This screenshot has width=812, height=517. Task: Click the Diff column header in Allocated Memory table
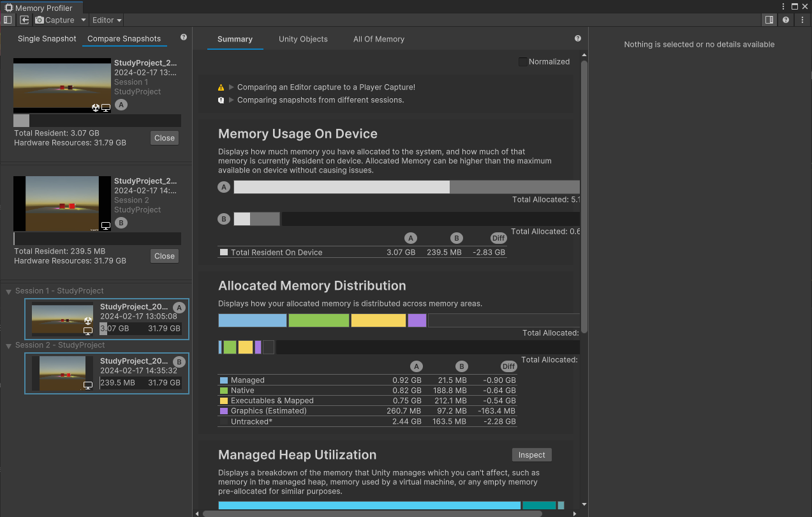508,366
